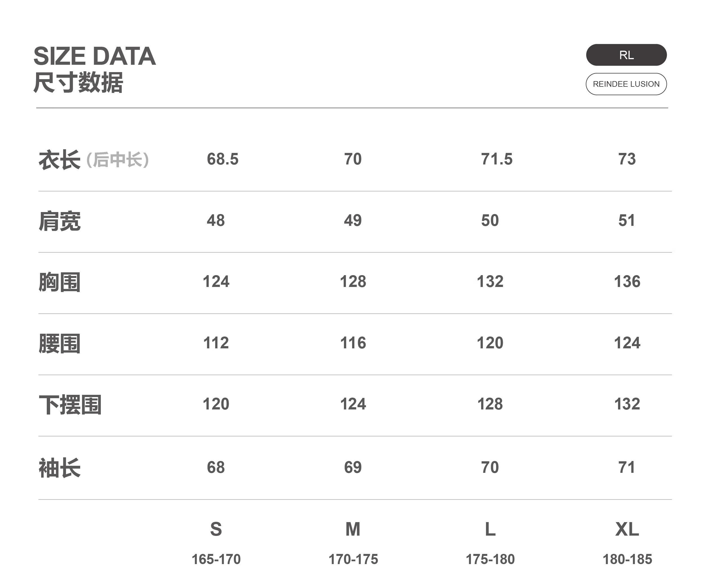Click the 180-185 height range
This screenshot has width=704, height=588.
pyautogui.click(x=627, y=559)
